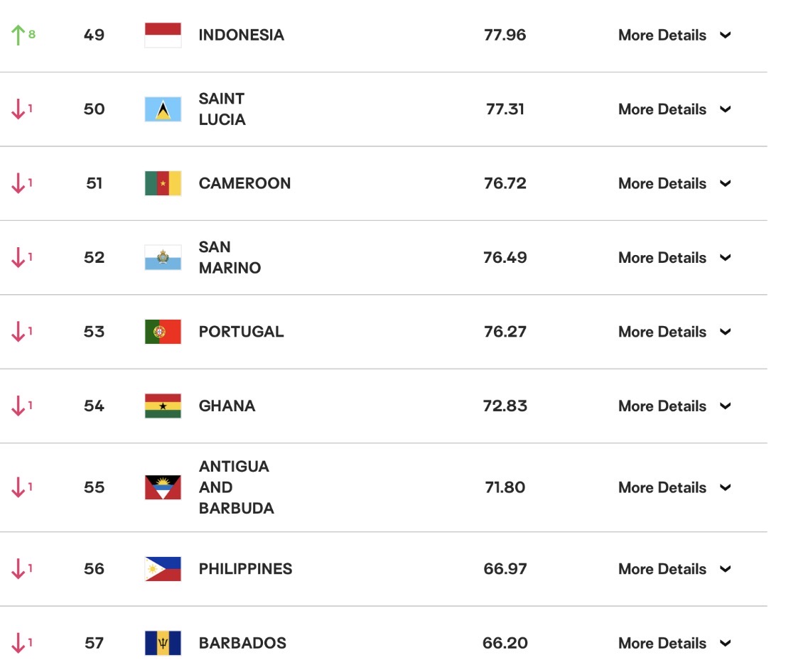Open More Details for Saint Lucia
Screen dimensions: 786x672
point(662,109)
